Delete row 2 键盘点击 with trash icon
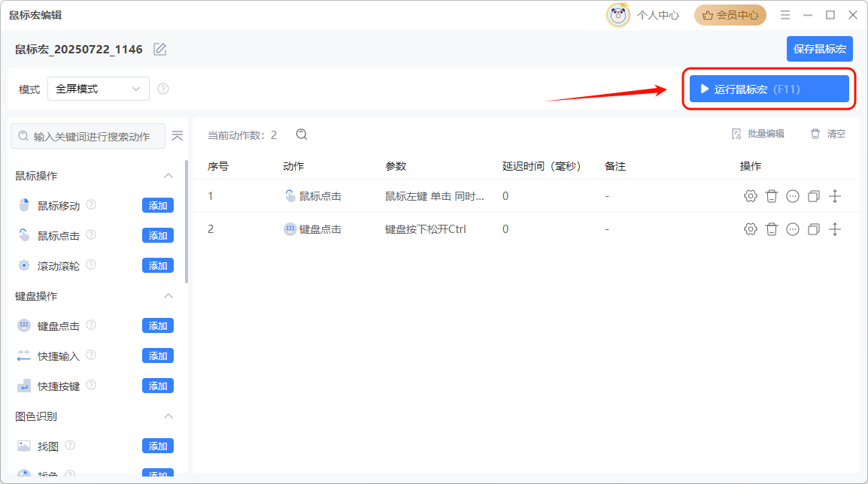868x484 pixels. (771, 229)
